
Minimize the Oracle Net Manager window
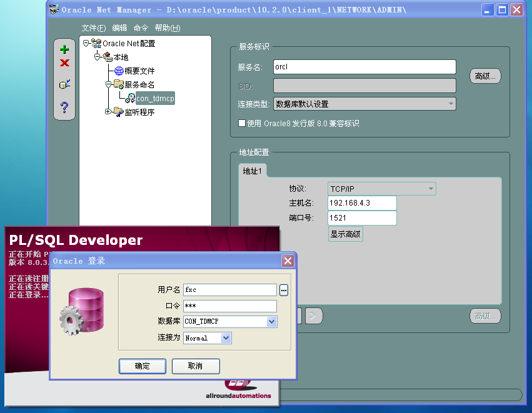pos(488,10)
